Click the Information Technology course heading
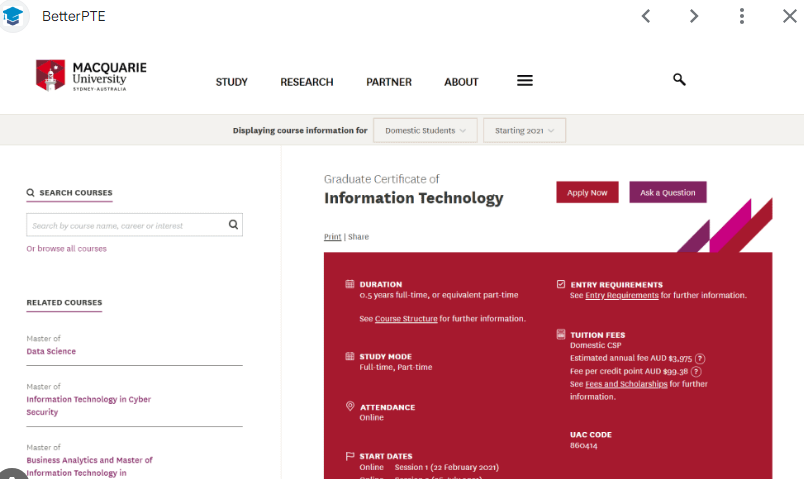 (413, 198)
